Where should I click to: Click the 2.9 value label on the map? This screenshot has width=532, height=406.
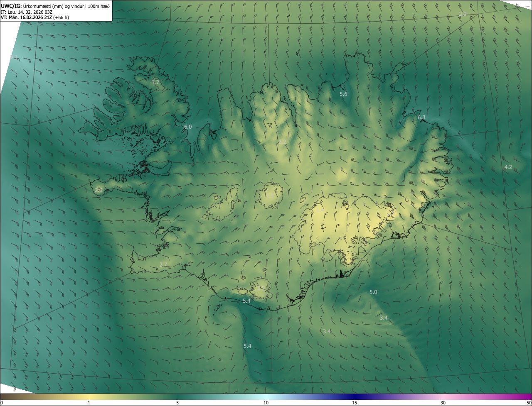463,14
